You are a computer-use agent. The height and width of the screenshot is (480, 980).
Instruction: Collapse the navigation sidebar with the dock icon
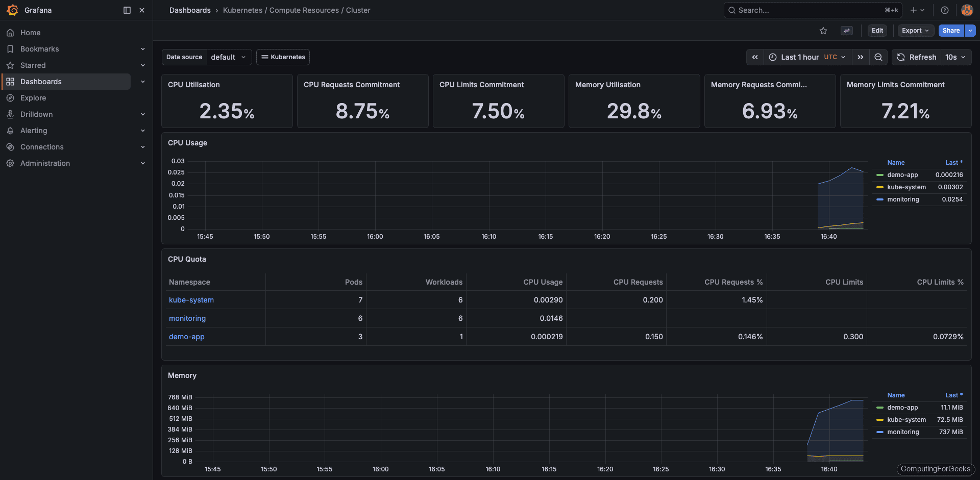[x=126, y=10]
